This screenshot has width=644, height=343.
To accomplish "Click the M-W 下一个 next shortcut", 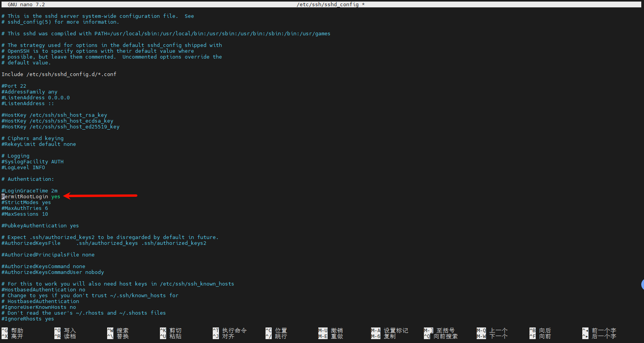I will [x=492, y=336].
